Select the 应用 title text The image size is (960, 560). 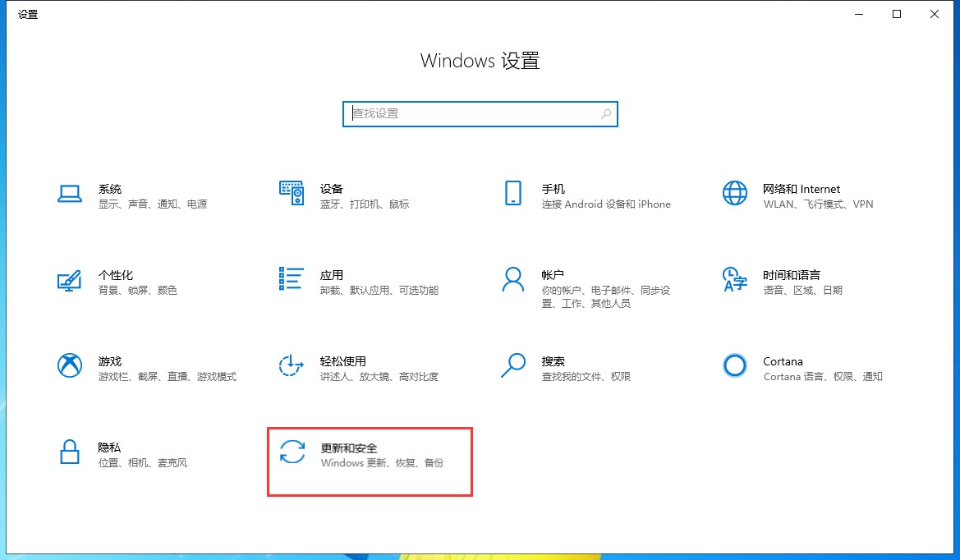[332, 275]
